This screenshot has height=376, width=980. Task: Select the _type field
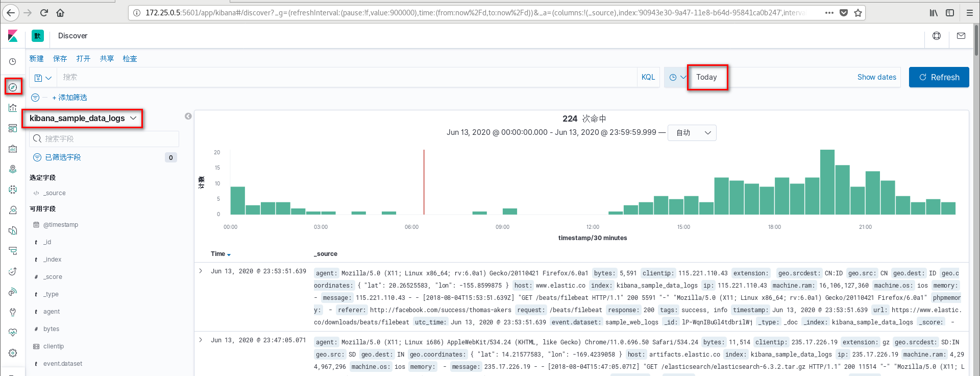(51, 294)
